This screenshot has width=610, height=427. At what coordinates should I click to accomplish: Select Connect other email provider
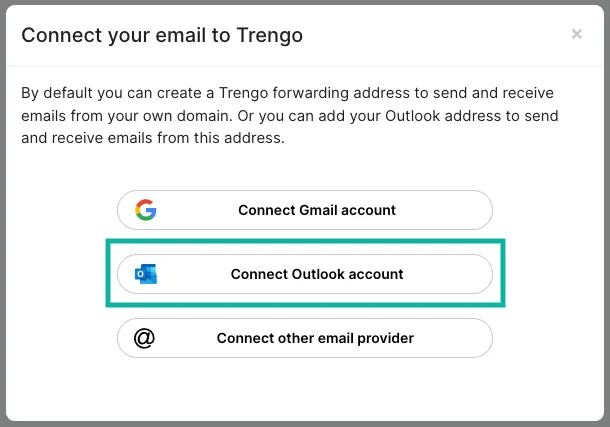pos(305,338)
